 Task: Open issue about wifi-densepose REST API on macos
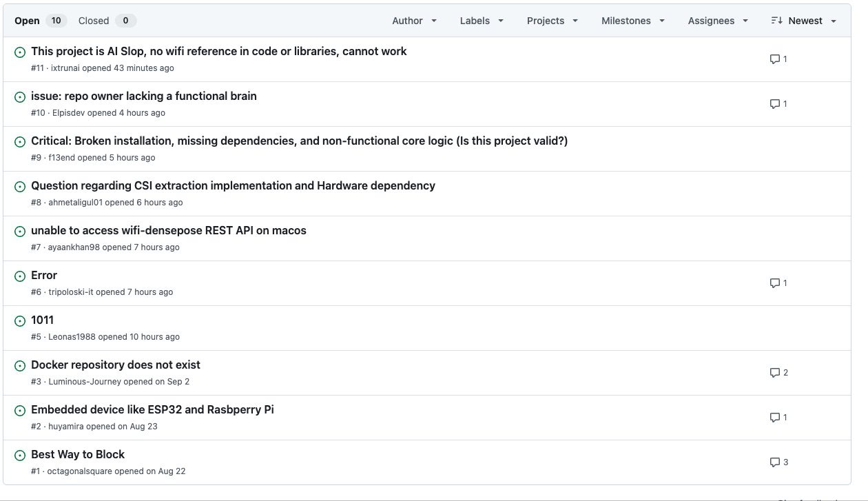169,230
